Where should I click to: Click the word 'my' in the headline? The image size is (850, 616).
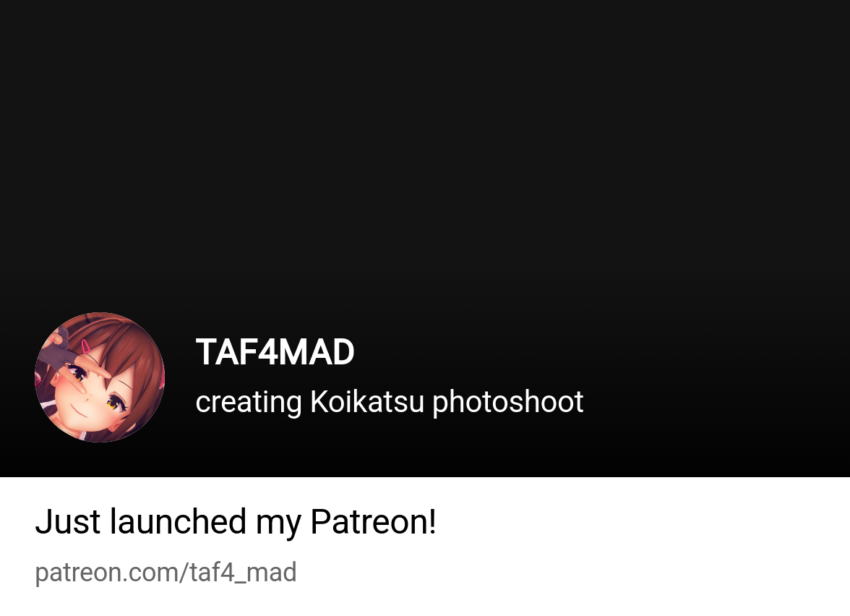(x=278, y=523)
